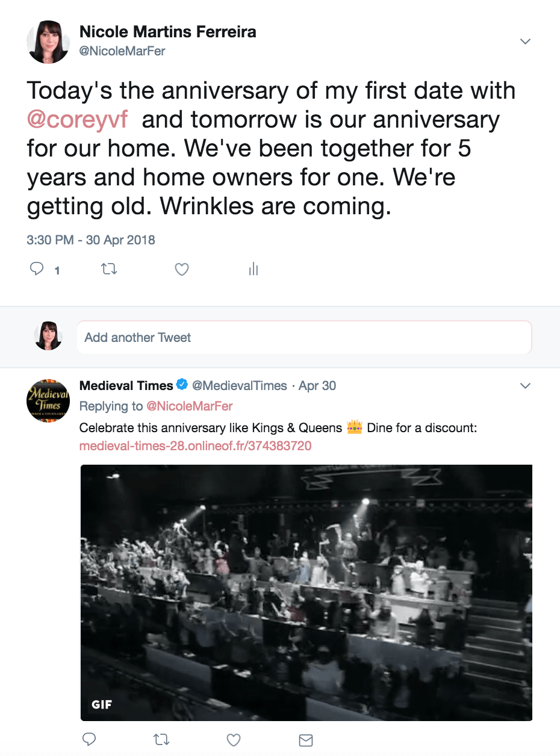Screen dimensions: 560x756
Task: Like the Medieval Times reply
Action: pos(234,740)
